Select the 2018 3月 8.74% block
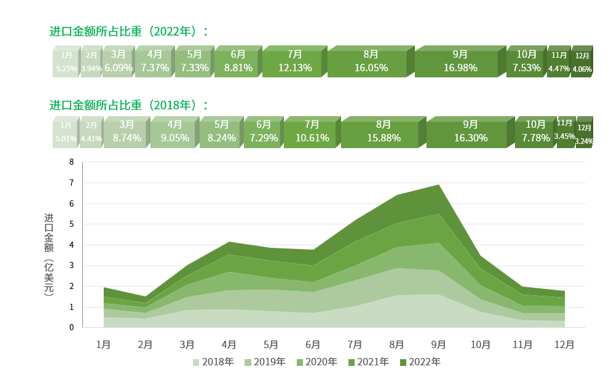612x377 pixels. pos(126,132)
